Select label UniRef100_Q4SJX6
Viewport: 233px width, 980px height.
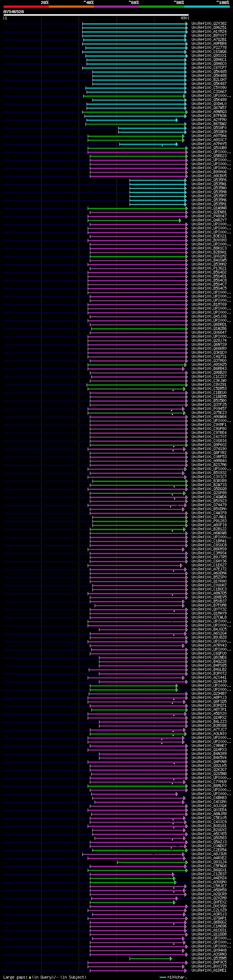tap(209, 317)
